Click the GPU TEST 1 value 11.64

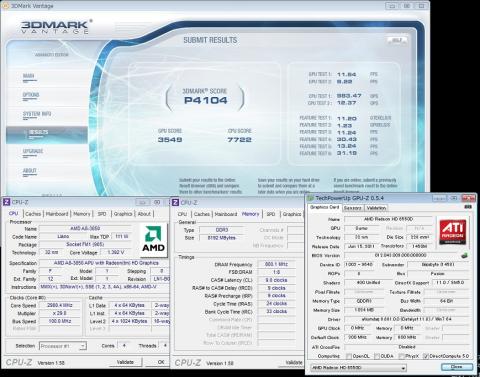(347, 74)
